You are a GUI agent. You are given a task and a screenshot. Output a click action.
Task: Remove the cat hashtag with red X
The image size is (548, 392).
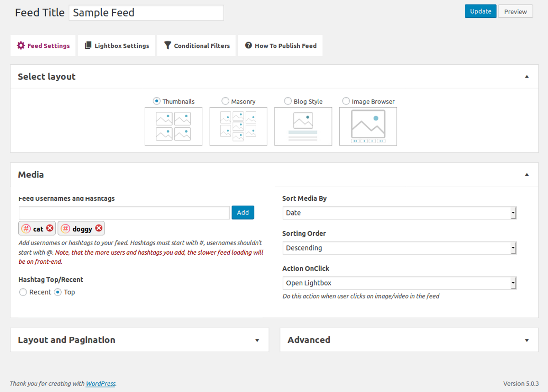[50, 228]
